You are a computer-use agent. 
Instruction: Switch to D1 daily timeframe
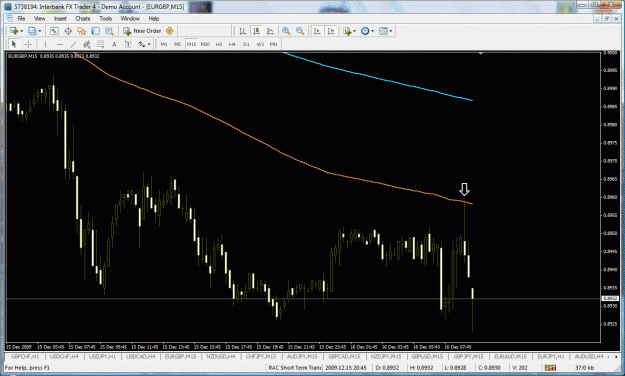(x=246, y=44)
